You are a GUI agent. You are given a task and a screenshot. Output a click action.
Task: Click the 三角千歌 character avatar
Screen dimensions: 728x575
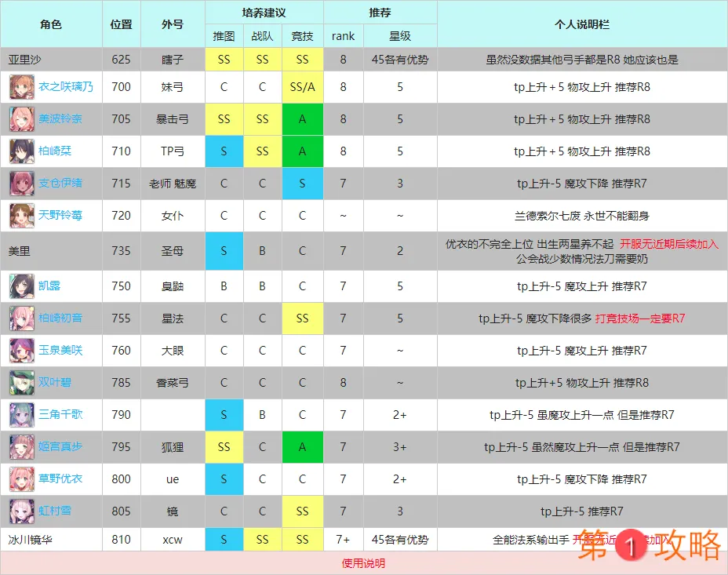pos(22,414)
